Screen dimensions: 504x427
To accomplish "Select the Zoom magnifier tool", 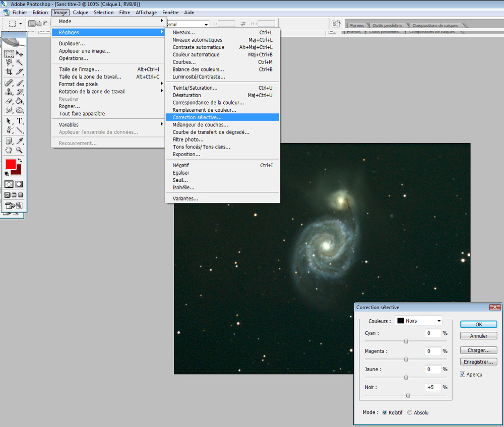I will click(x=20, y=150).
